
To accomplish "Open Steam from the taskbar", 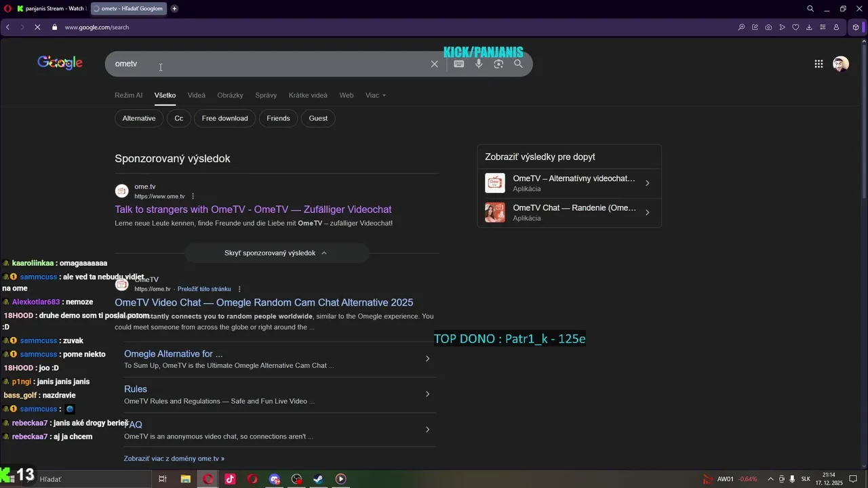I will pyautogui.click(x=318, y=479).
